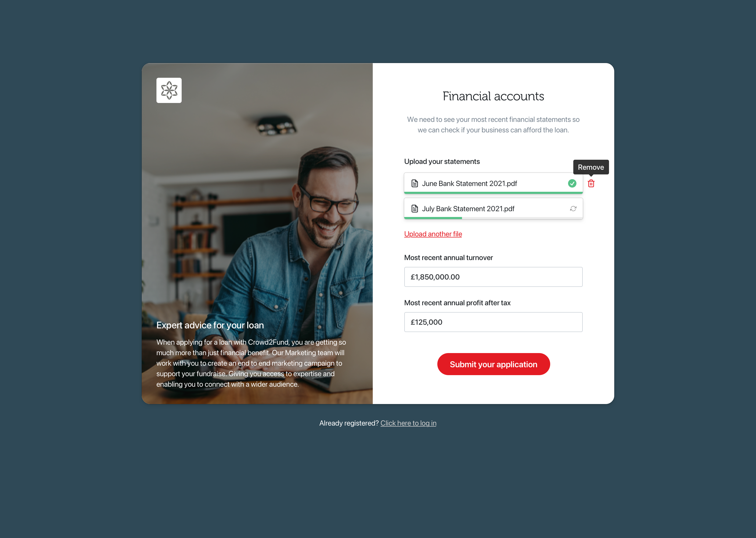Click the Submit your application button
Screen dimensions: 756x538
click(x=493, y=364)
